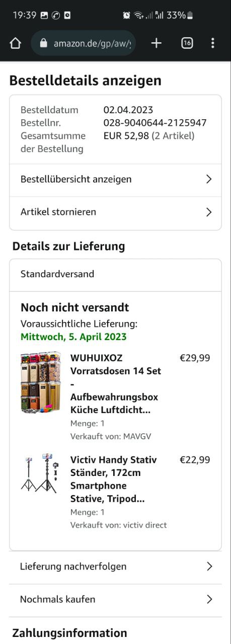Tap the padlock icon in address bar
Viewport: 231px width, 644px height.
[43, 43]
